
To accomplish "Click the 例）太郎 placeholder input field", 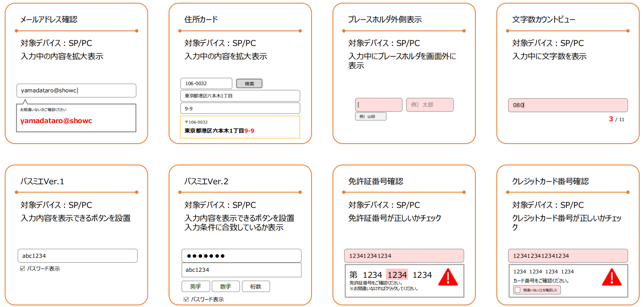I will pyautogui.click(x=430, y=105).
